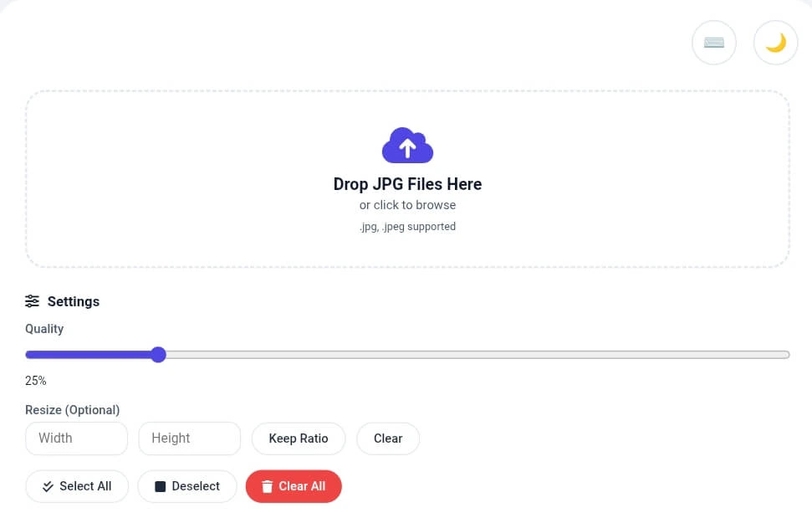Click the Settings section heading
Screen dimensions: 812x518
point(74,301)
